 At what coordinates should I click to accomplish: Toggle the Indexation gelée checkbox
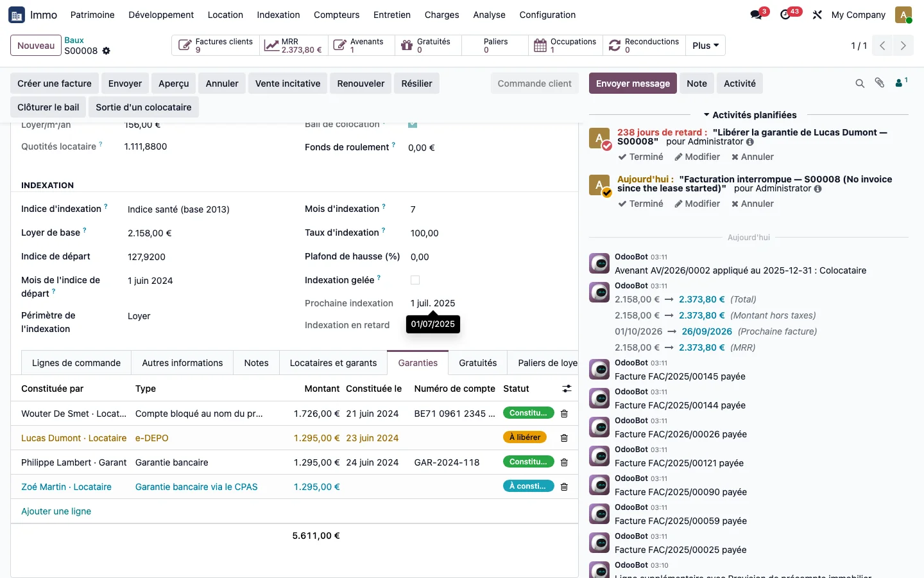click(415, 280)
